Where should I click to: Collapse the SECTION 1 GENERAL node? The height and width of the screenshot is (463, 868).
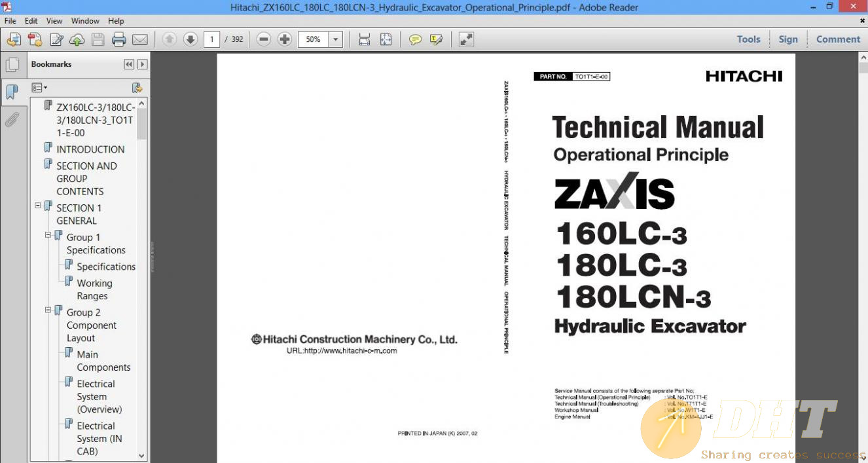[38, 206]
